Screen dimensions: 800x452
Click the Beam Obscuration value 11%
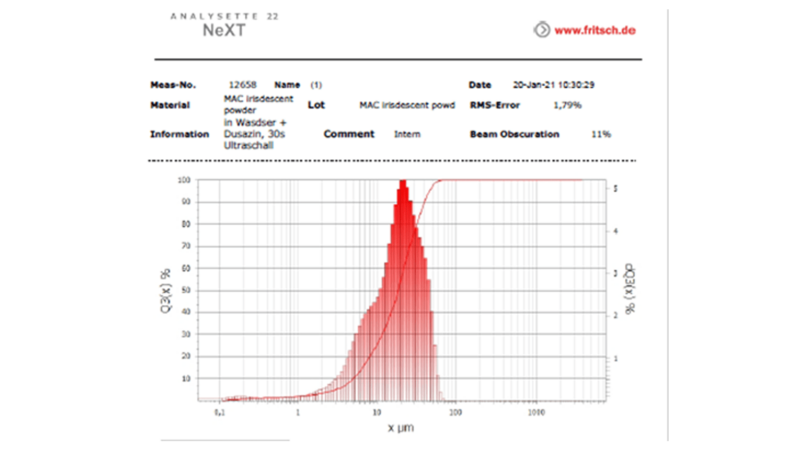point(601,134)
